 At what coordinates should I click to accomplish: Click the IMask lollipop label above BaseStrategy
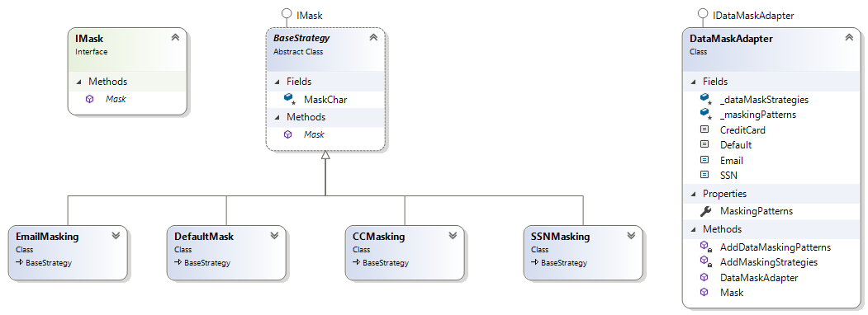click(x=309, y=16)
